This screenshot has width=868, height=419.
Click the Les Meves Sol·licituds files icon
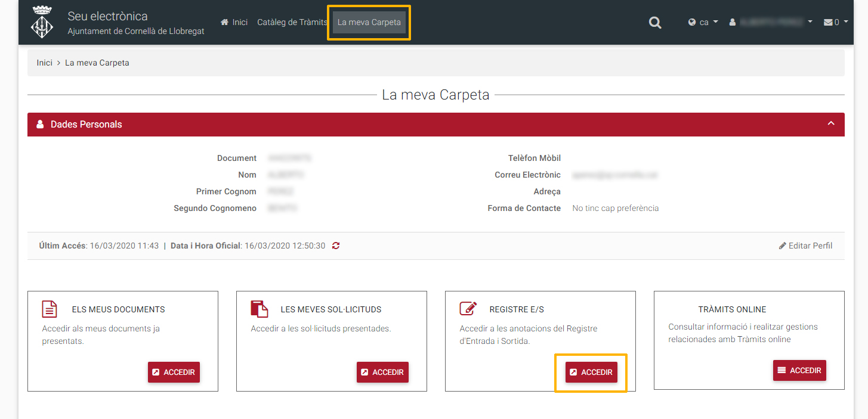point(259,309)
